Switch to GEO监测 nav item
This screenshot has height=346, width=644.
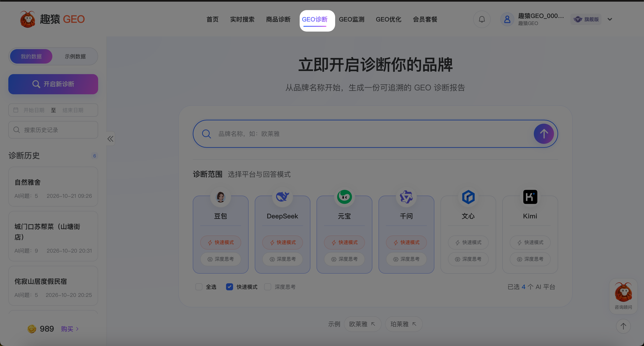[352, 19]
